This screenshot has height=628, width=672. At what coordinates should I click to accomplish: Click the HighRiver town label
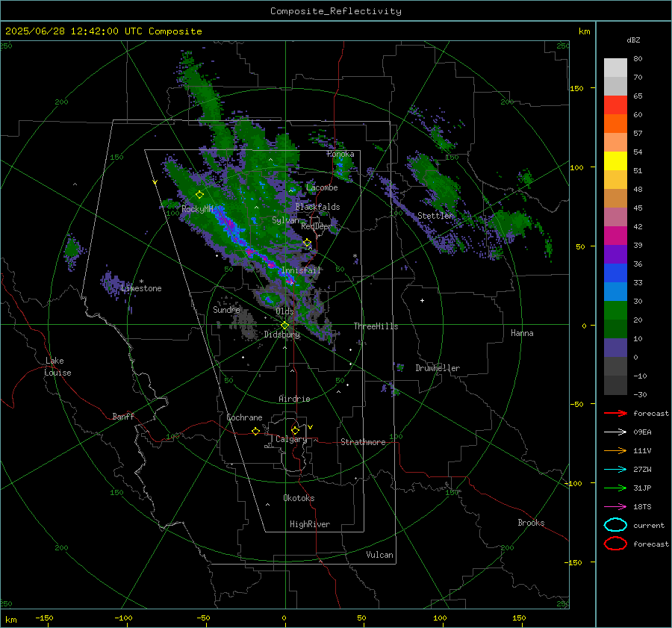coord(310,524)
